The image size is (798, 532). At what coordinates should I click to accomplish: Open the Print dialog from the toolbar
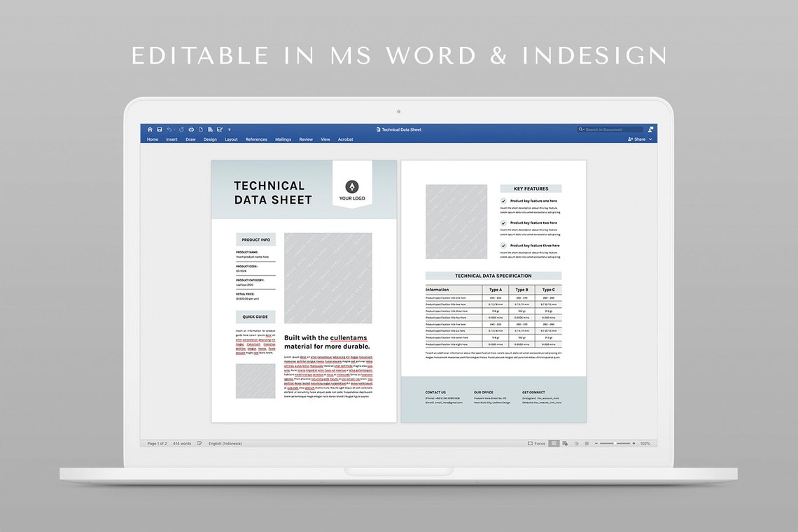click(191, 129)
